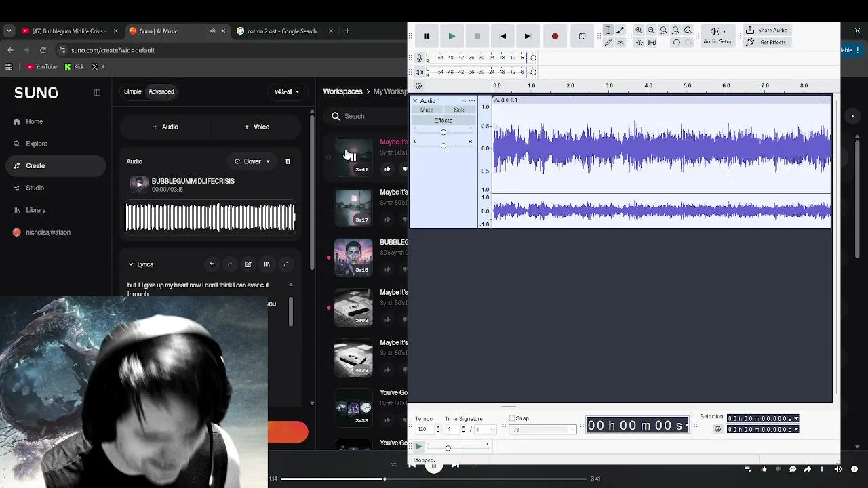The height and width of the screenshot is (488, 868).
Task: Select the Multi-tool in Audacity
Action: (x=620, y=43)
